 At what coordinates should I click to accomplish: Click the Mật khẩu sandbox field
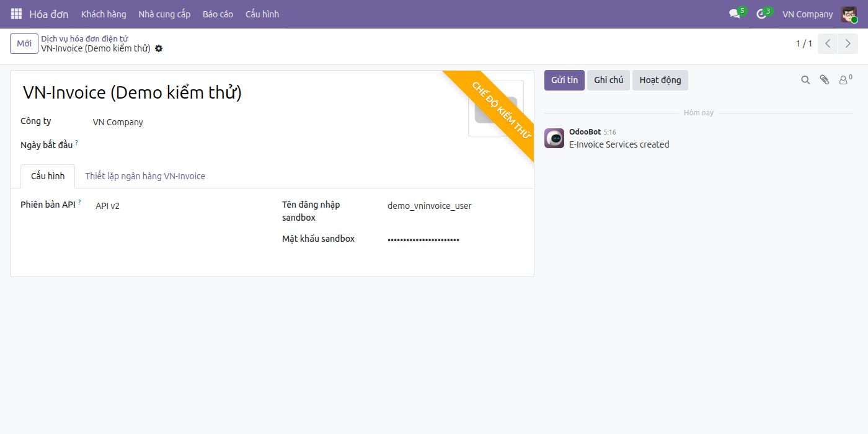[456, 239]
